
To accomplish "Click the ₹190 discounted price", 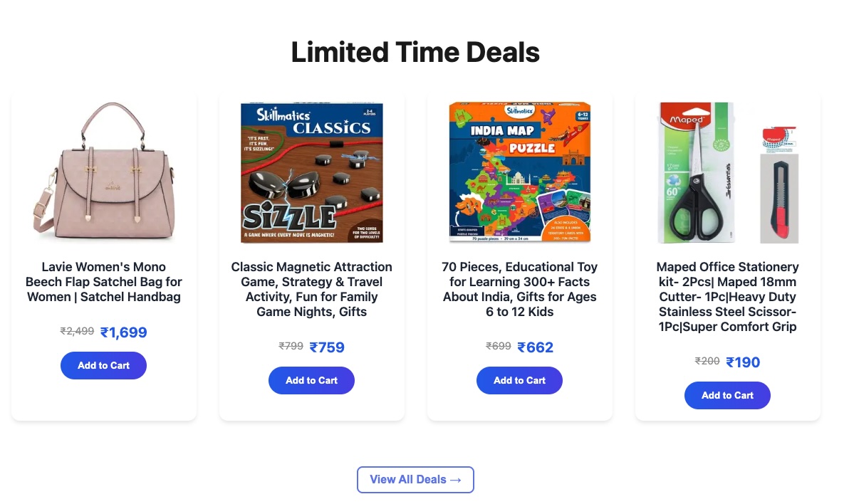I will click(743, 362).
